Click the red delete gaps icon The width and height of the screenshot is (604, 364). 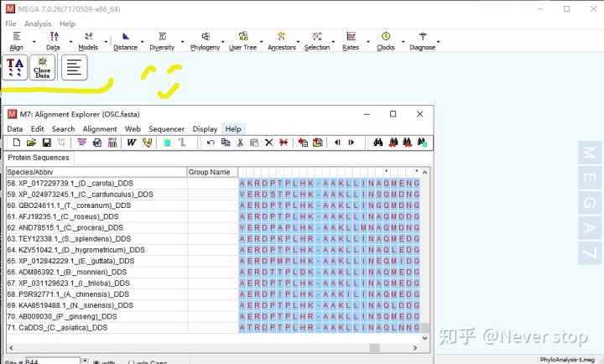click(x=284, y=143)
